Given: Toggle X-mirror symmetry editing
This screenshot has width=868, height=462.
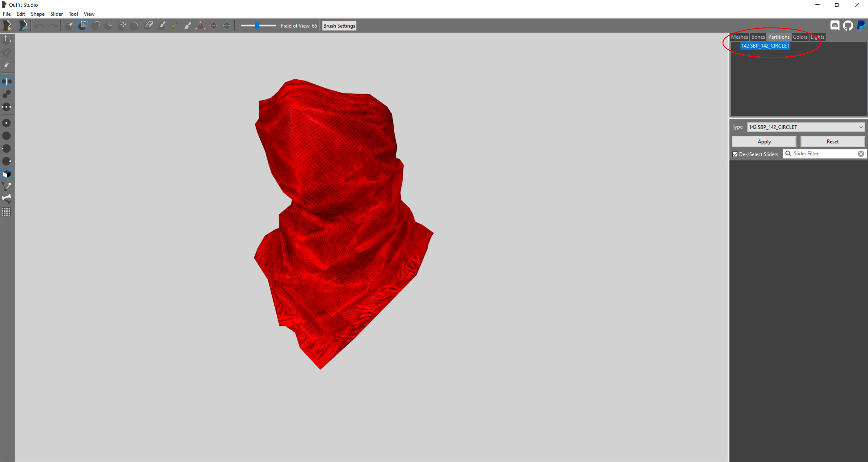Looking at the screenshot, I should tap(7, 81).
